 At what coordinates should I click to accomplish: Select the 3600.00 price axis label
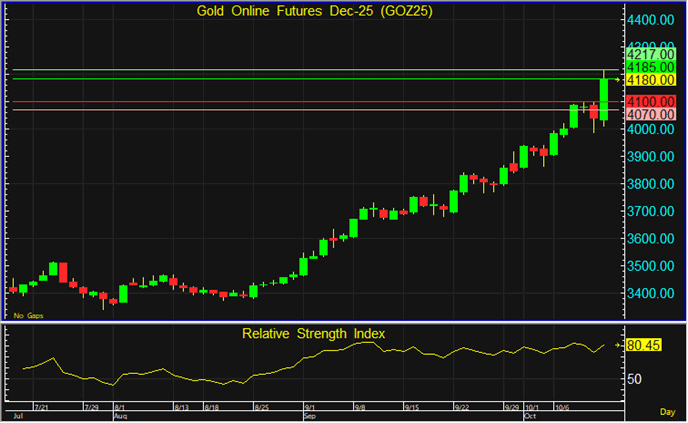[651, 239]
